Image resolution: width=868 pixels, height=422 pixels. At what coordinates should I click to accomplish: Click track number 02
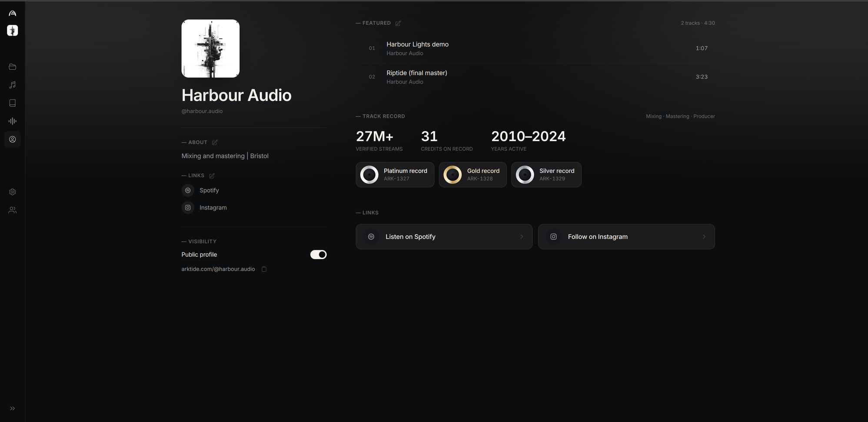(372, 77)
